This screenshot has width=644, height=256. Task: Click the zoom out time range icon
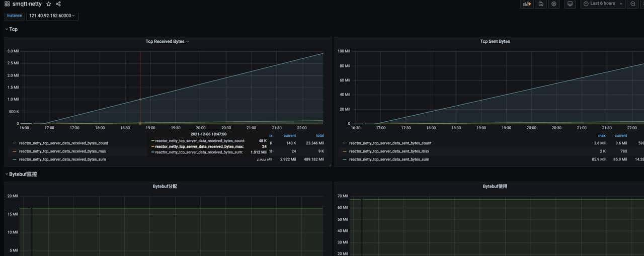click(x=633, y=4)
